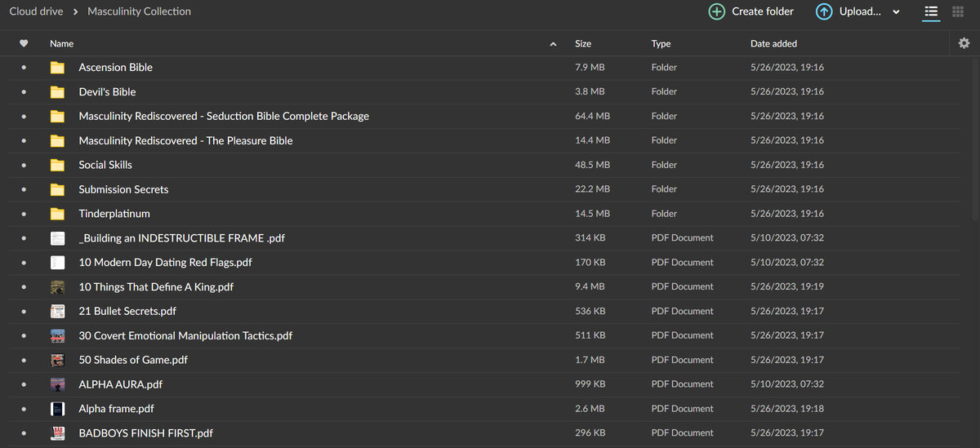Screen dimensions: 980x448
Task: Click thumbnail of 30 Covert Emotional Manipulation Tactics.pdf
Action: 57,335
